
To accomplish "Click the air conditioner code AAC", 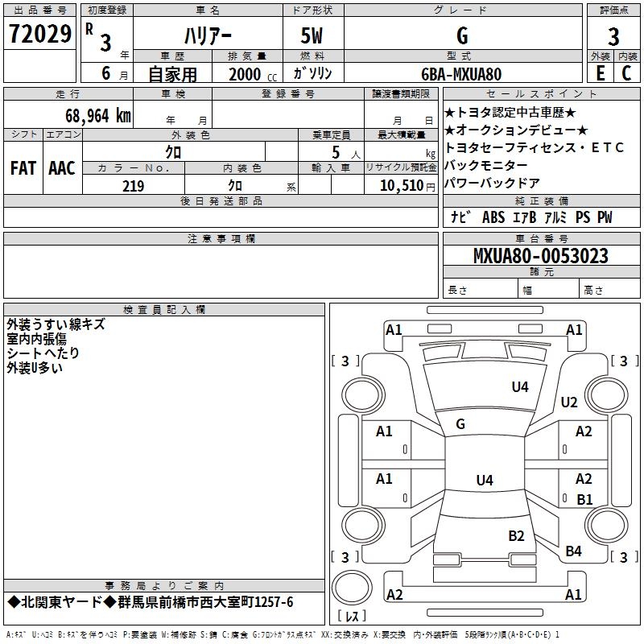I will coord(62,168).
